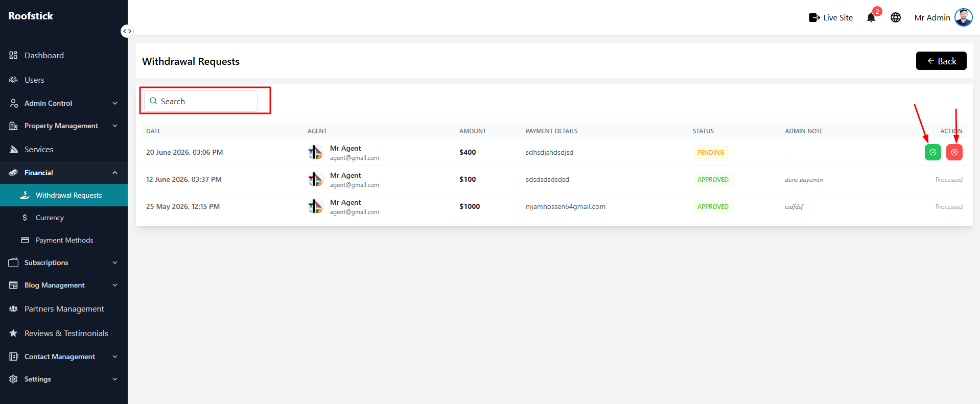Viewport: 980px width, 404px height.
Task: Expand the Subscriptions menu
Action: click(x=63, y=263)
